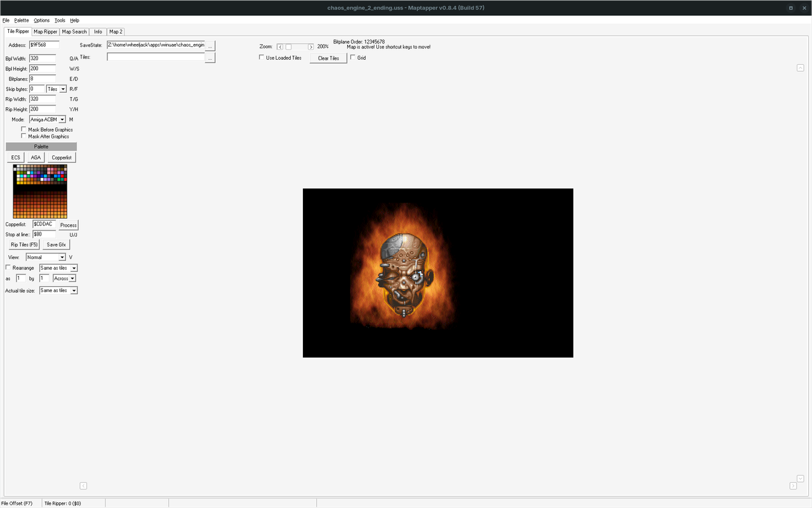Image resolution: width=812 pixels, height=508 pixels.
Task: Click the rearrange 'as' count field
Action: click(x=21, y=278)
